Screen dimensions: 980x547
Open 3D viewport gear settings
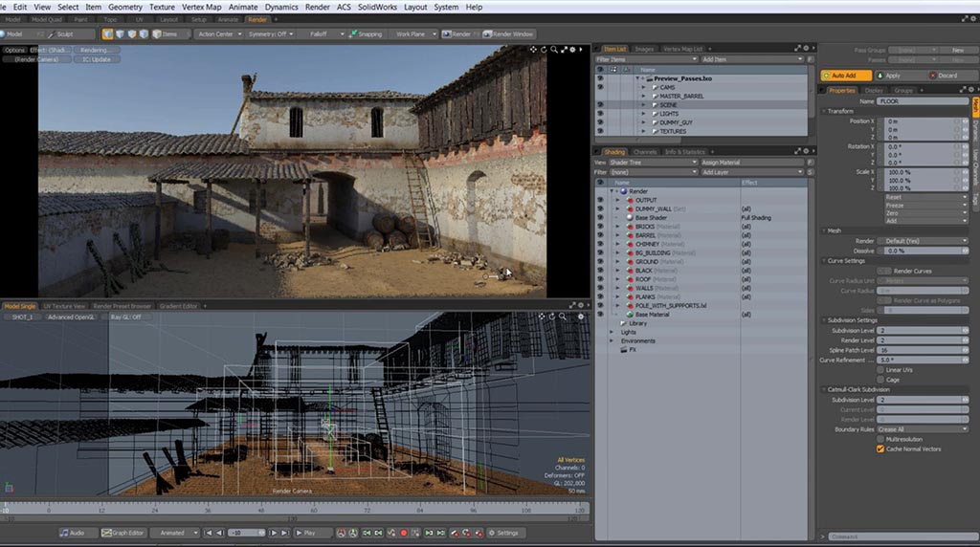(x=581, y=317)
